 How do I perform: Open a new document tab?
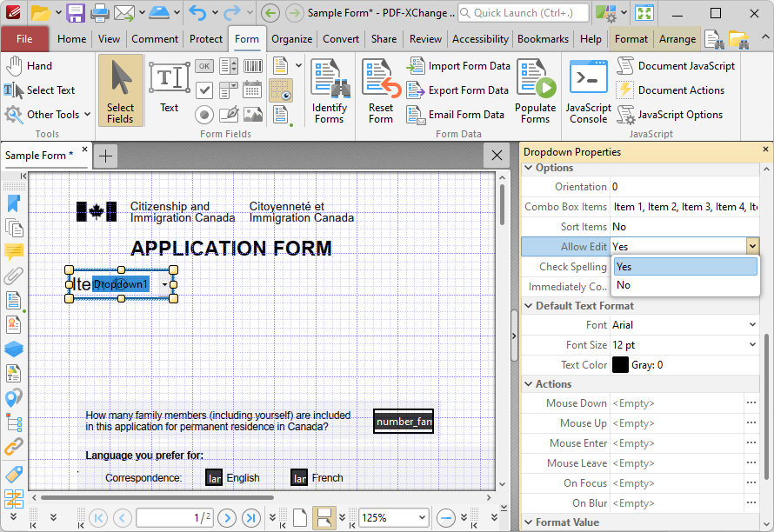(x=105, y=156)
